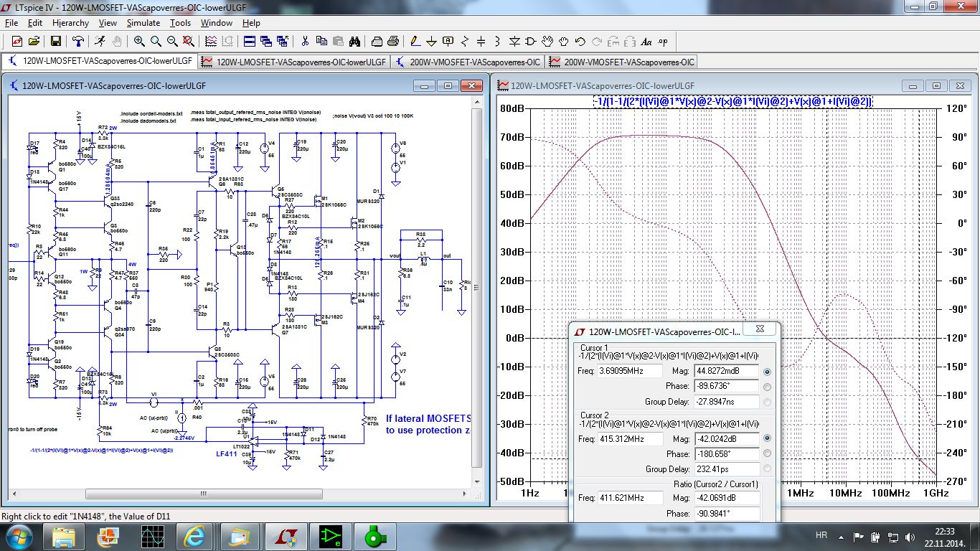
Task: Select Cursor 1 Mag radio button
Action: (x=768, y=372)
